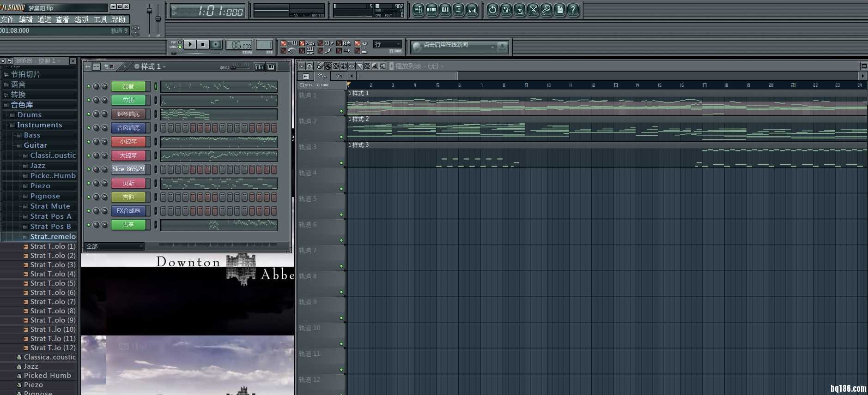The image size is (868, 395).
Task: Switch to Pattern mode radio button
Action: click(x=180, y=42)
